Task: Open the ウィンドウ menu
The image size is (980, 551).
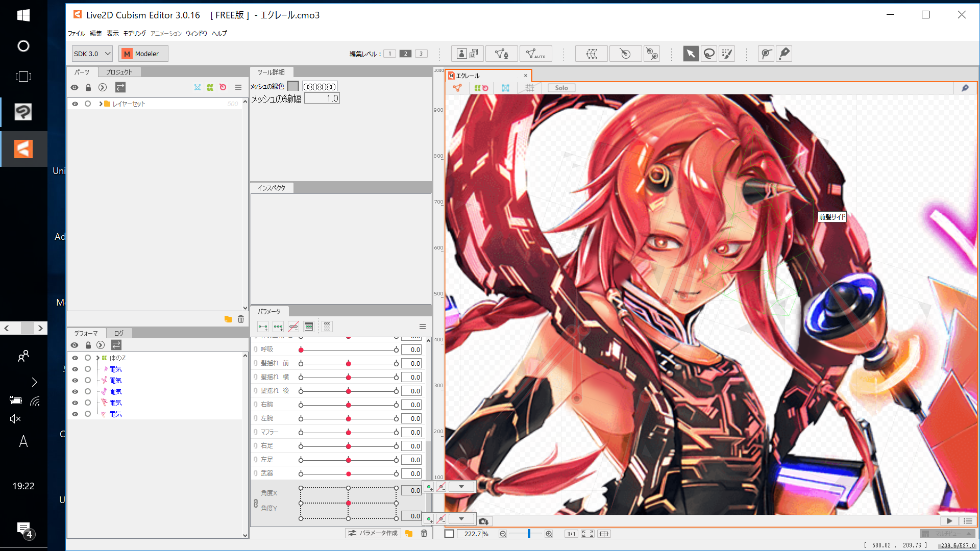Action: 197,34
